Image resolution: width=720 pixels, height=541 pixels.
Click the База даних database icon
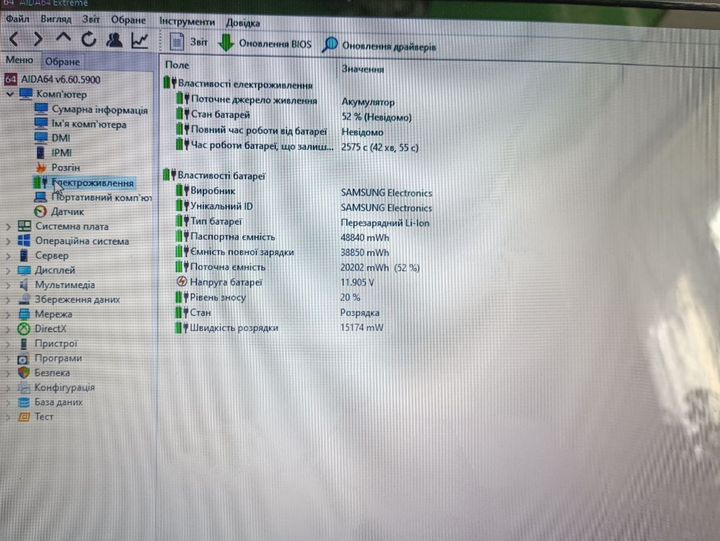pyautogui.click(x=23, y=402)
